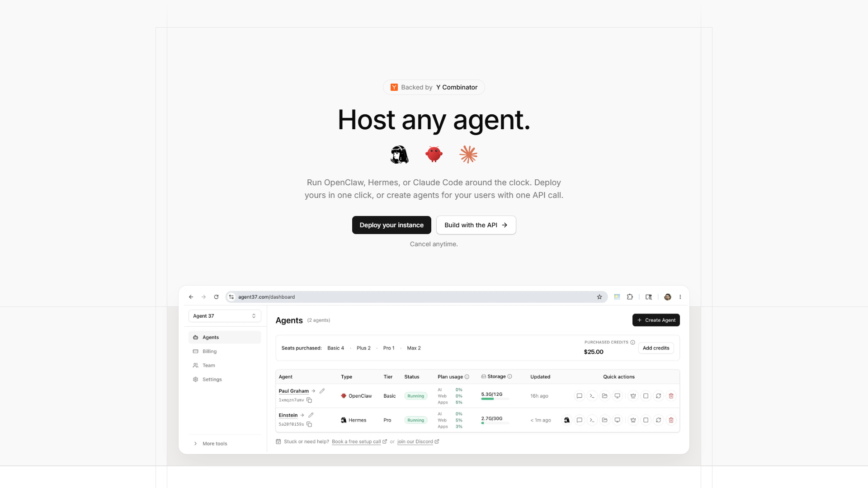Reload the dashboard page in browser
Screen dimensions: 868x488
[216, 297]
